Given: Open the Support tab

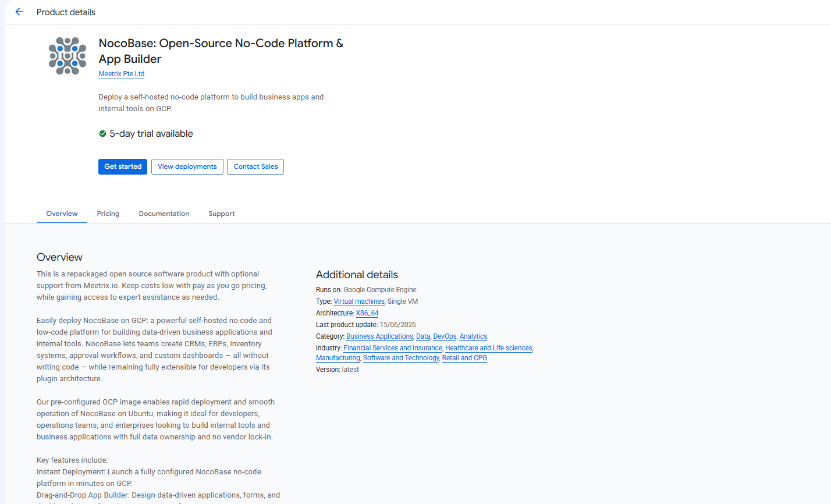Looking at the screenshot, I should click(222, 214).
